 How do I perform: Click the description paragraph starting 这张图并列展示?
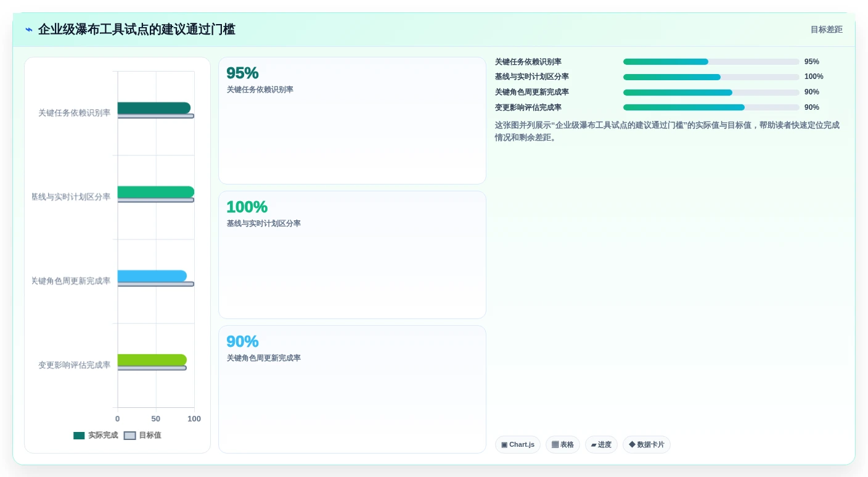pos(668,131)
